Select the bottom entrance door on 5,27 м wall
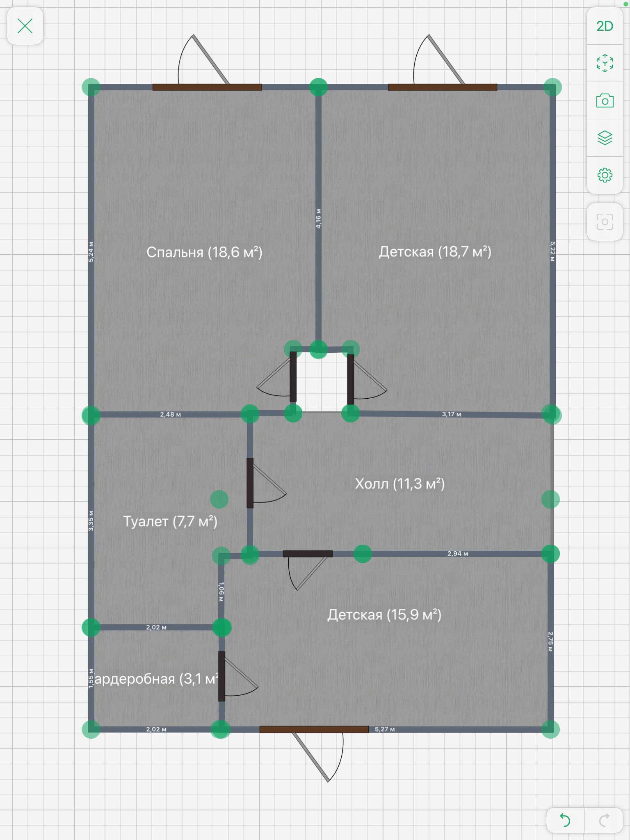This screenshot has width=630, height=840. tap(314, 729)
